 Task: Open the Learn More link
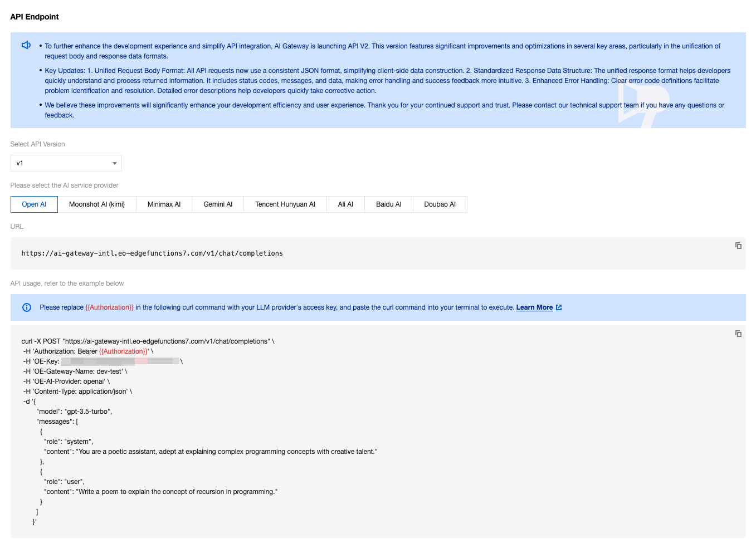point(534,307)
